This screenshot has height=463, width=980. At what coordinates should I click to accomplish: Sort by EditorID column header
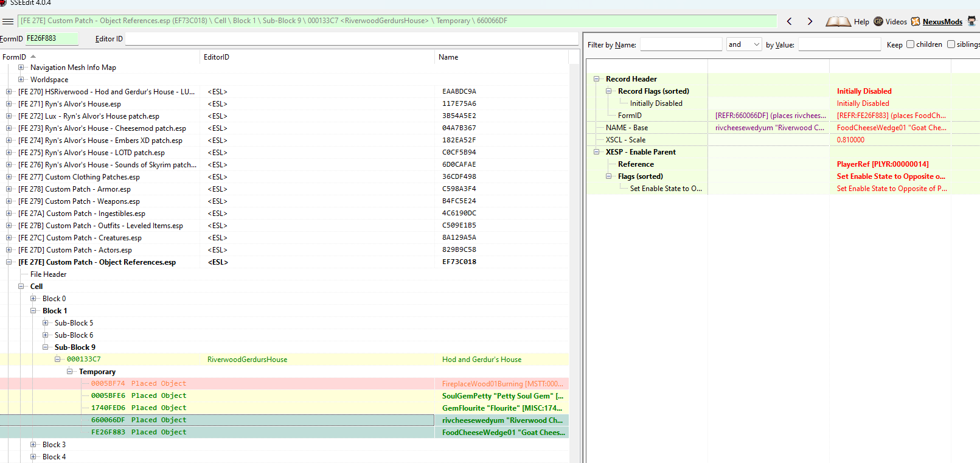pos(318,57)
